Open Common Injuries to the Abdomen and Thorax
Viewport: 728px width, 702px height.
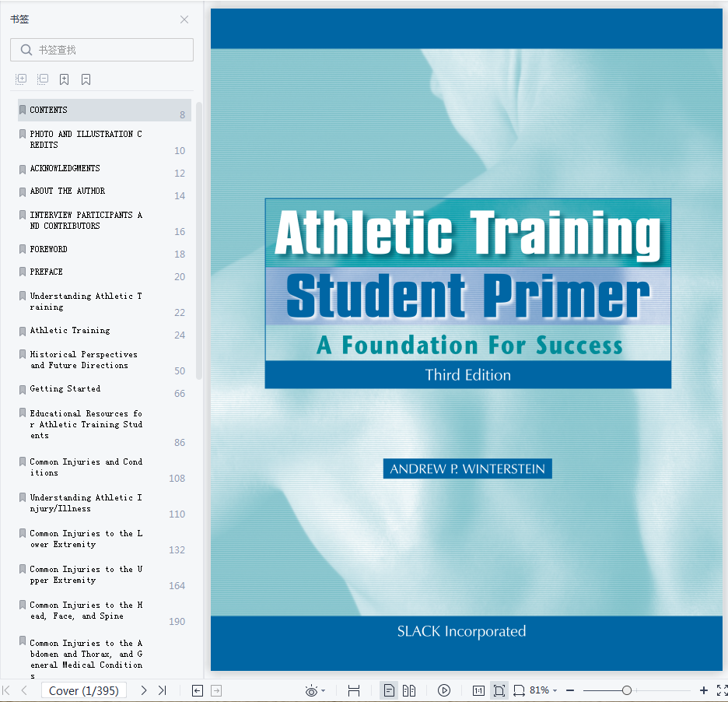(104, 655)
